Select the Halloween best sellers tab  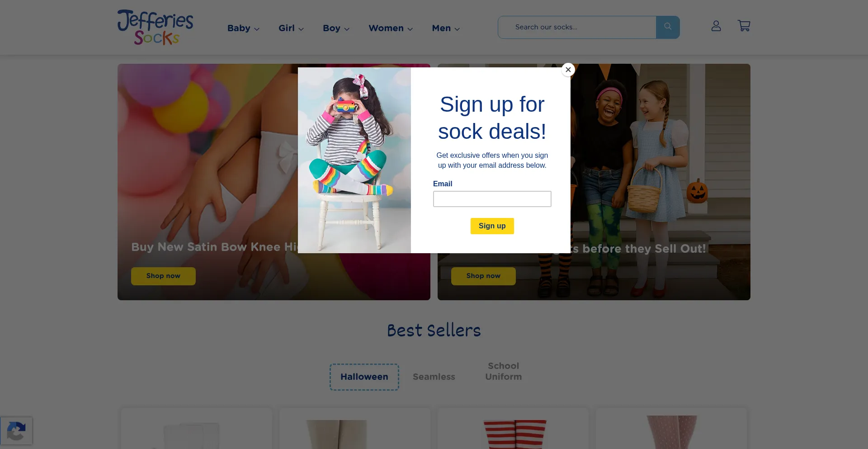[364, 377]
